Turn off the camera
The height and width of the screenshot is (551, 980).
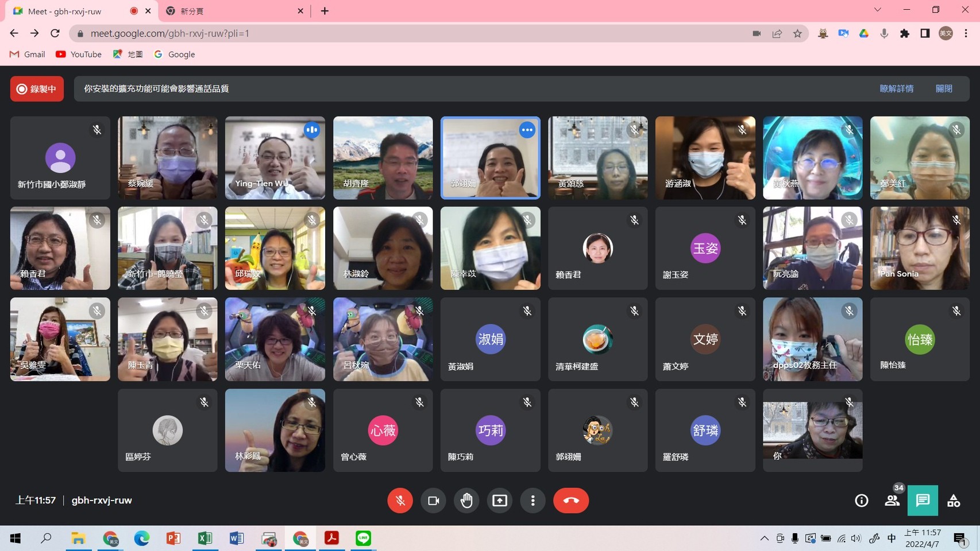pos(433,500)
